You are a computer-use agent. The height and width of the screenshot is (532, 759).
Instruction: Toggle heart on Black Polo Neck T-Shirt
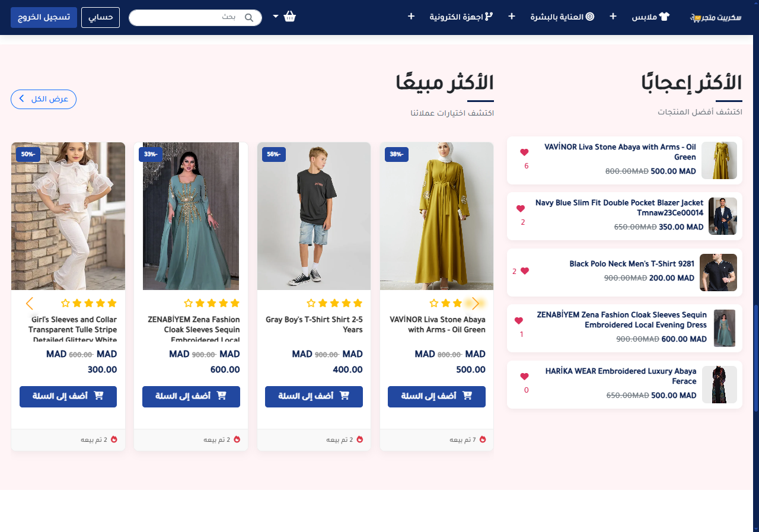[x=524, y=271]
